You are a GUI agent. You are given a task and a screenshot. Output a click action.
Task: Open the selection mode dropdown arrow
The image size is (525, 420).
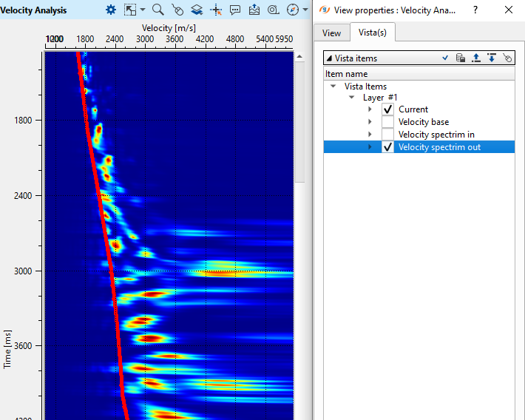pos(143,10)
